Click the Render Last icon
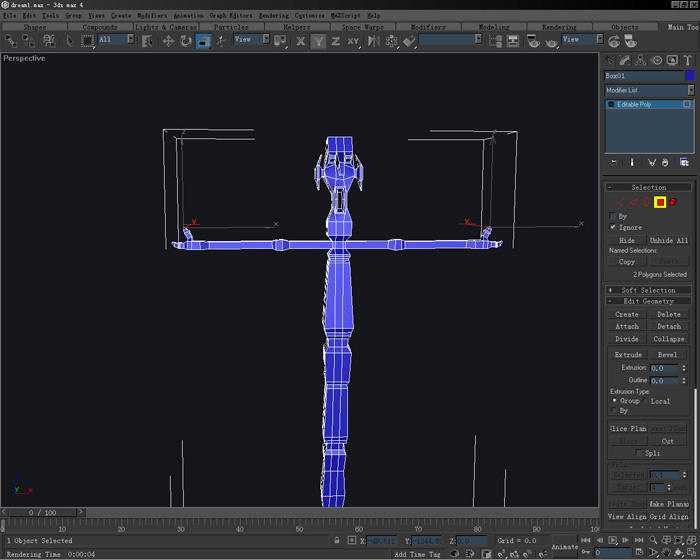The height and width of the screenshot is (560, 700). pos(614,42)
